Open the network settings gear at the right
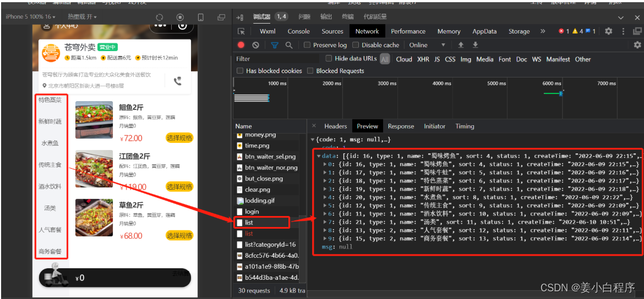The image size is (644, 299). point(637,45)
